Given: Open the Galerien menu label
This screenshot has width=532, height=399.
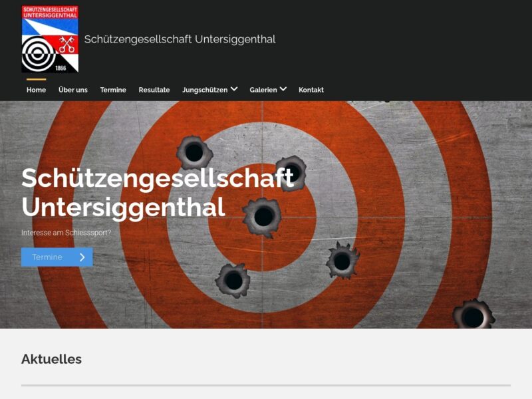Looking at the screenshot, I should click(263, 90).
